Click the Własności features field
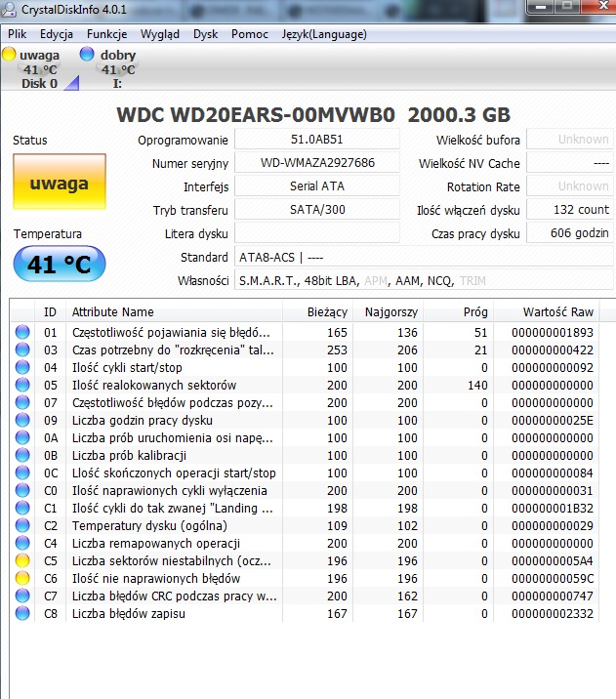The width and height of the screenshot is (616, 699). click(424, 281)
